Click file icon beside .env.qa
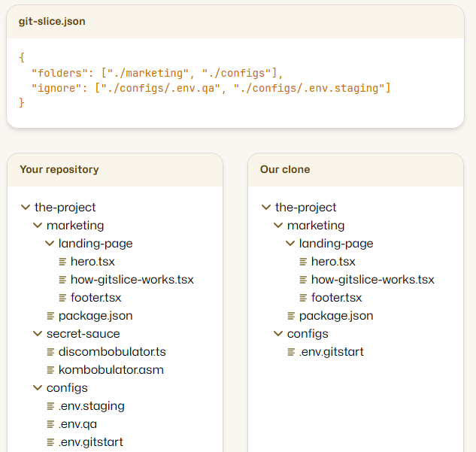The height and width of the screenshot is (452, 476). (50, 424)
